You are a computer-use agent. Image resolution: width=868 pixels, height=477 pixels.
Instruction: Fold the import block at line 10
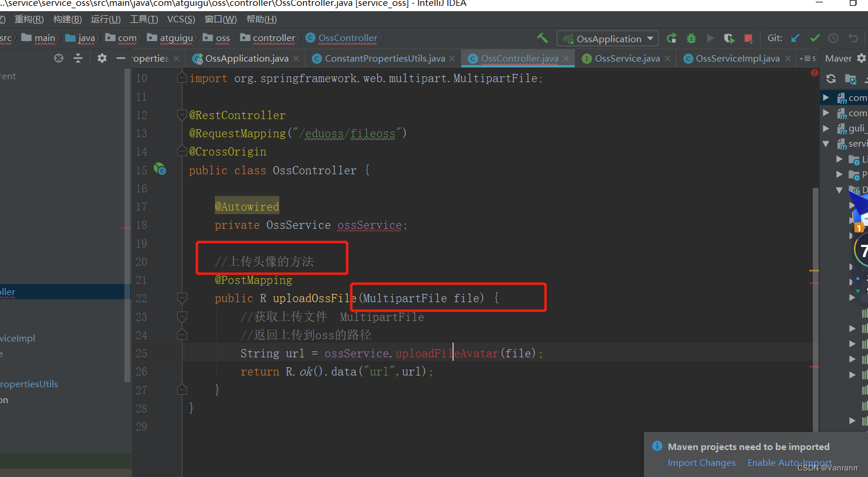pos(182,78)
